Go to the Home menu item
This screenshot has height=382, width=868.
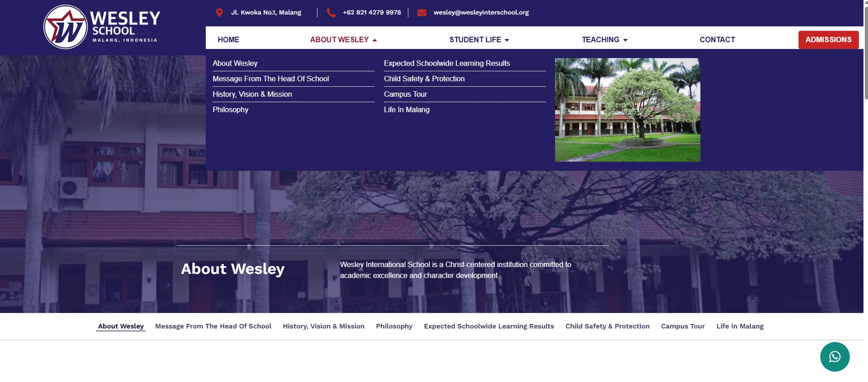point(228,40)
